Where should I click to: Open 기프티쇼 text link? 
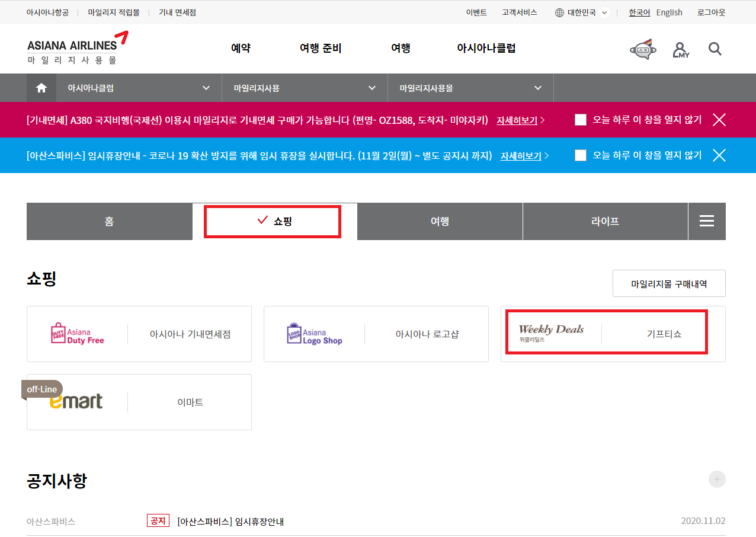664,334
